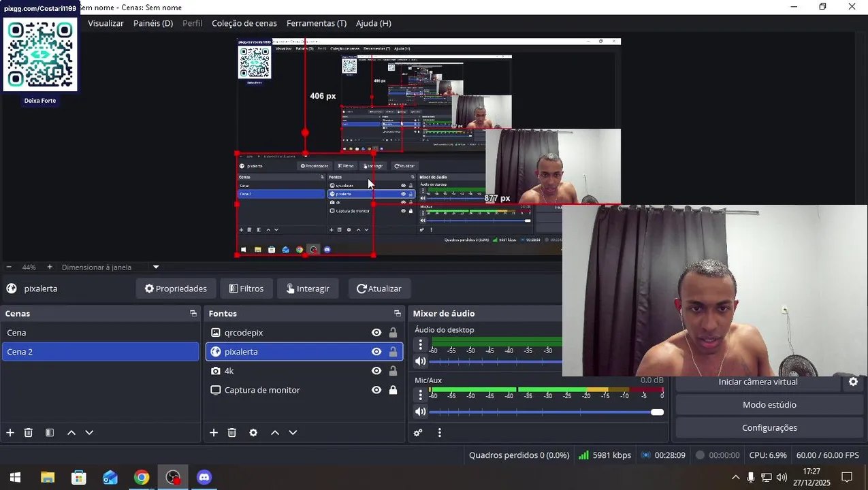Lock the qrcodepix source
This screenshot has height=490, width=868.
tap(393, 333)
